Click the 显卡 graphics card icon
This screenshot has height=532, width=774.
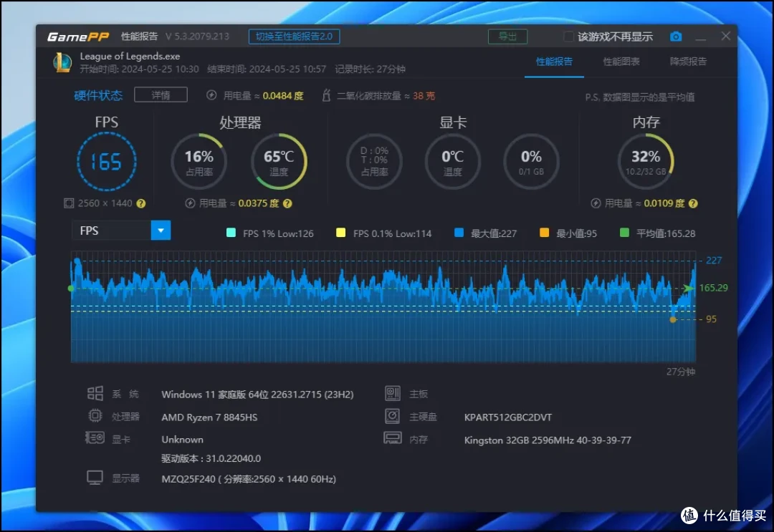point(95,437)
